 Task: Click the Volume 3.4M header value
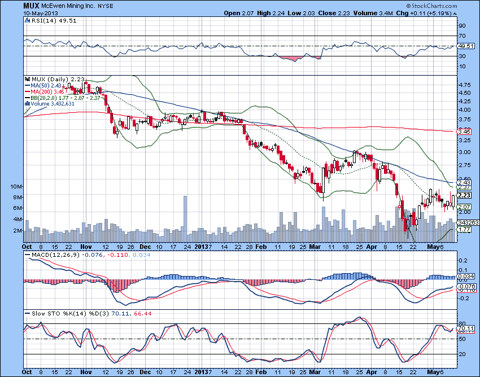pyautogui.click(x=373, y=13)
